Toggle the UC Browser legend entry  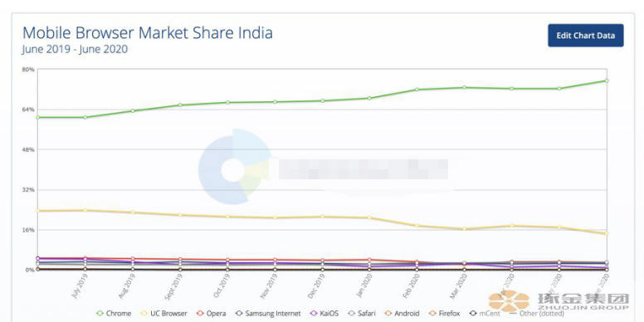coord(163,314)
